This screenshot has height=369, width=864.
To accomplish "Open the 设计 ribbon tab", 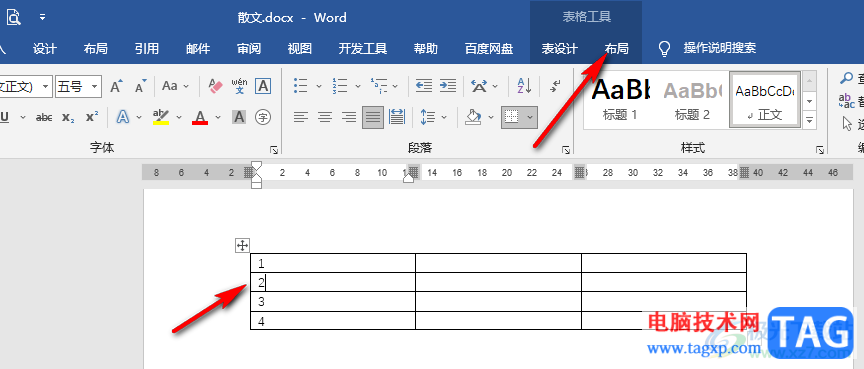I will pyautogui.click(x=44, y=48).
